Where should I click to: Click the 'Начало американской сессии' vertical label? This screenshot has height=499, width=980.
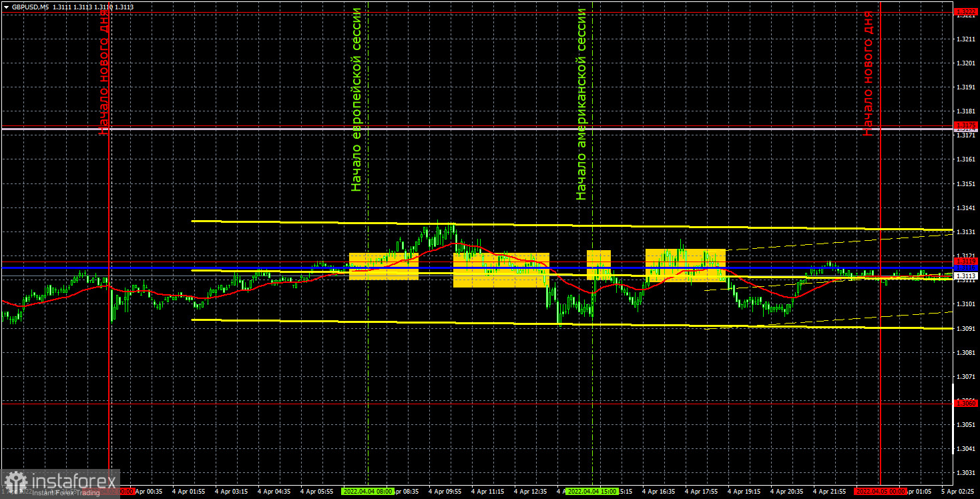click(581, 104)
